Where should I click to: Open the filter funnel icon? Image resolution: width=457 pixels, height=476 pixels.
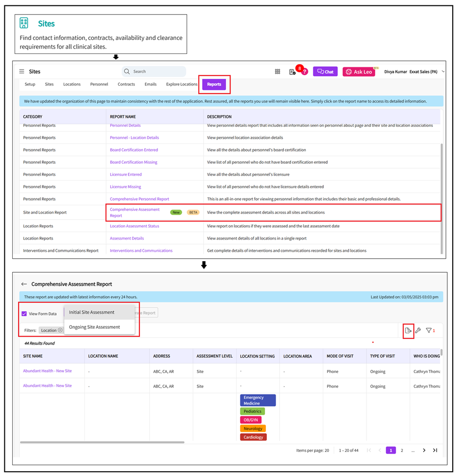point(429,331)
